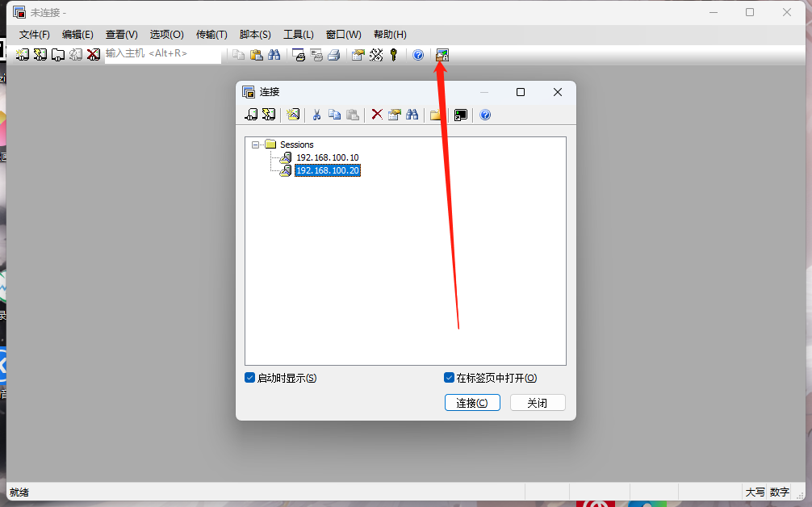Click New Session icon in 连接 dialog toolbar

pyautogui.click(x=293, y=115)
